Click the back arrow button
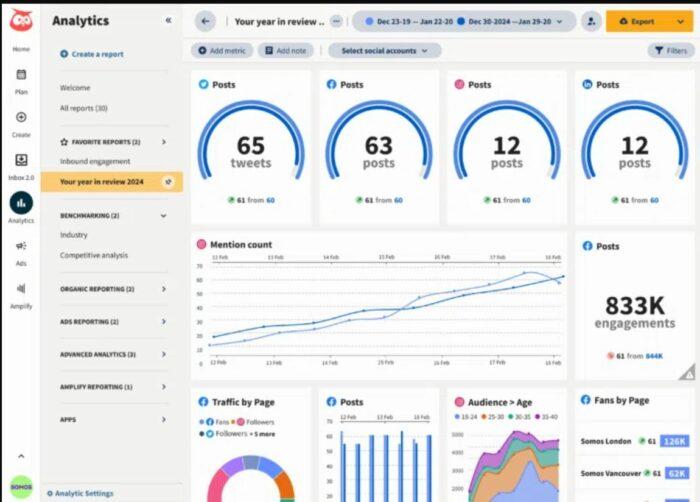This screenshot has width=700, height=502. click(205, 21)
